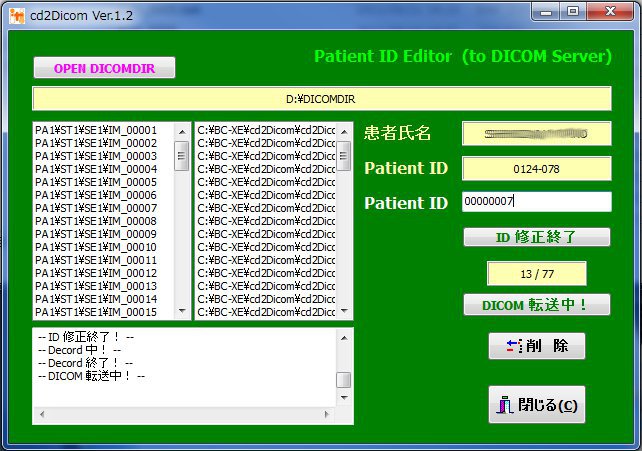Minimize the cd2Dicom window

point(546,11)
